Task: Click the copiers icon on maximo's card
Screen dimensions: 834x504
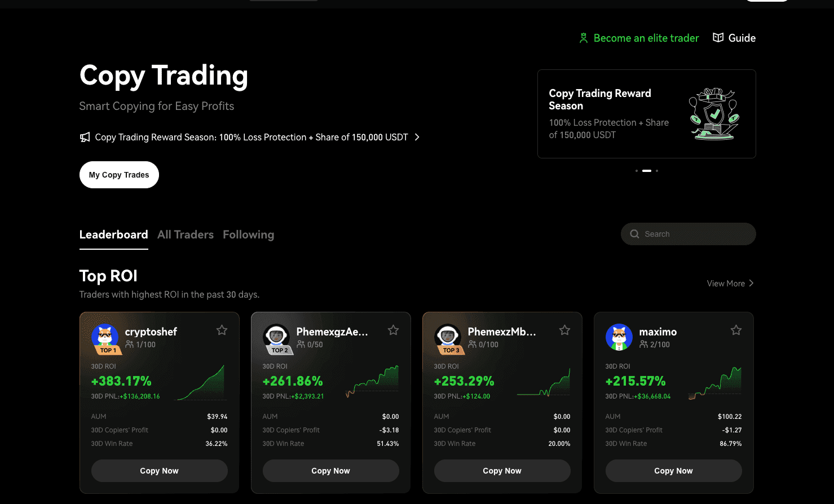Action: pyautogui.click(x=643, y=344)
